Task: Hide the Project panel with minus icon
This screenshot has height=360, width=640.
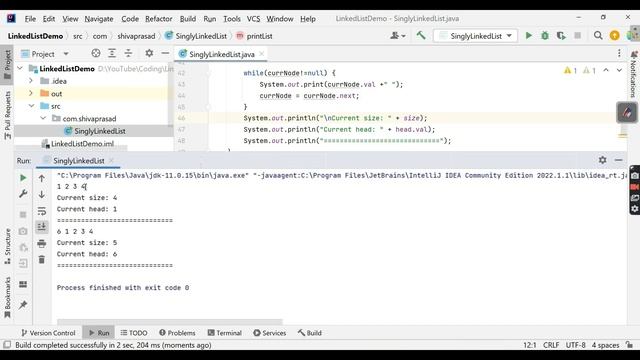Action: (165, 53)
